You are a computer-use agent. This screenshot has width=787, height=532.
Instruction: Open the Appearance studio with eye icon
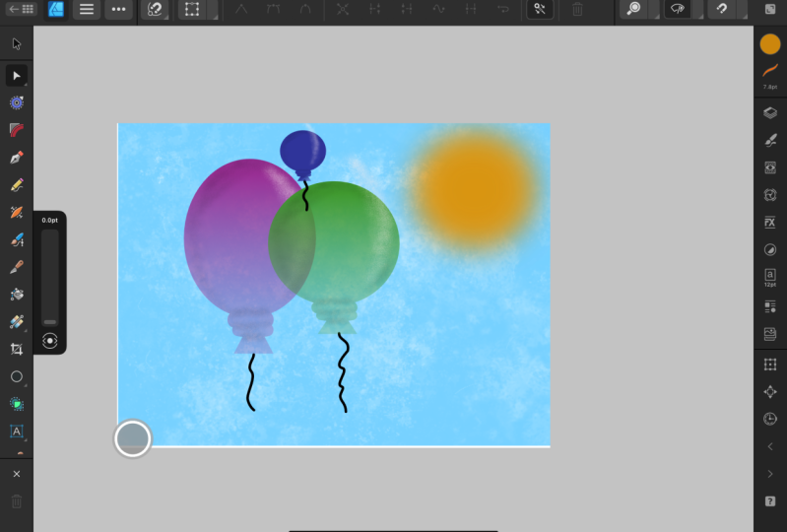tap(770, 167)
